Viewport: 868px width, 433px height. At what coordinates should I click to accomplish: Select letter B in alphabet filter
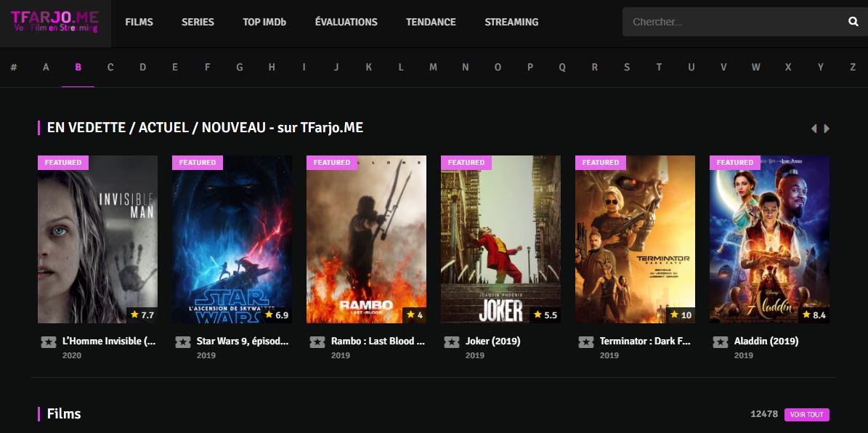(x=78, y=68)
